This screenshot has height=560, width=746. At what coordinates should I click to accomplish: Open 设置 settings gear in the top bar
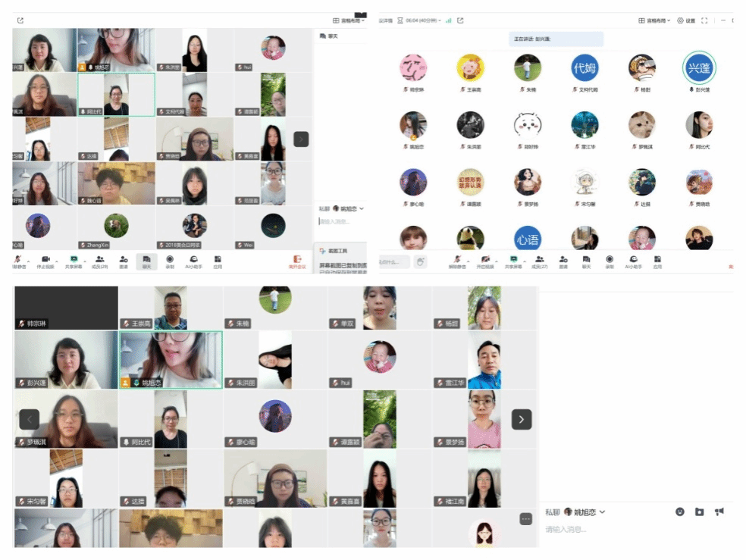pos(685,20)
